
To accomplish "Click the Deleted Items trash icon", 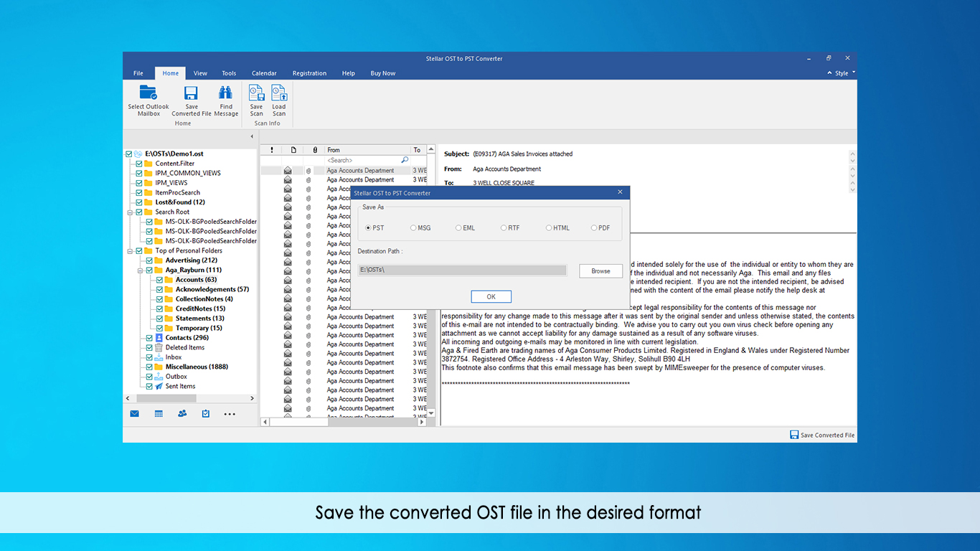I will [159, 347].
